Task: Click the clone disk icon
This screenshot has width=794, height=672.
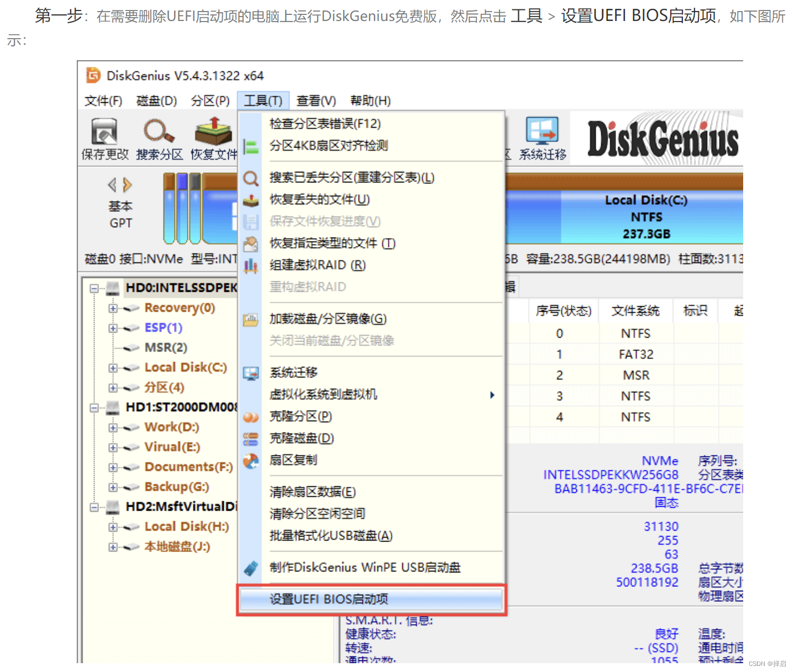Action: (251, 439)
